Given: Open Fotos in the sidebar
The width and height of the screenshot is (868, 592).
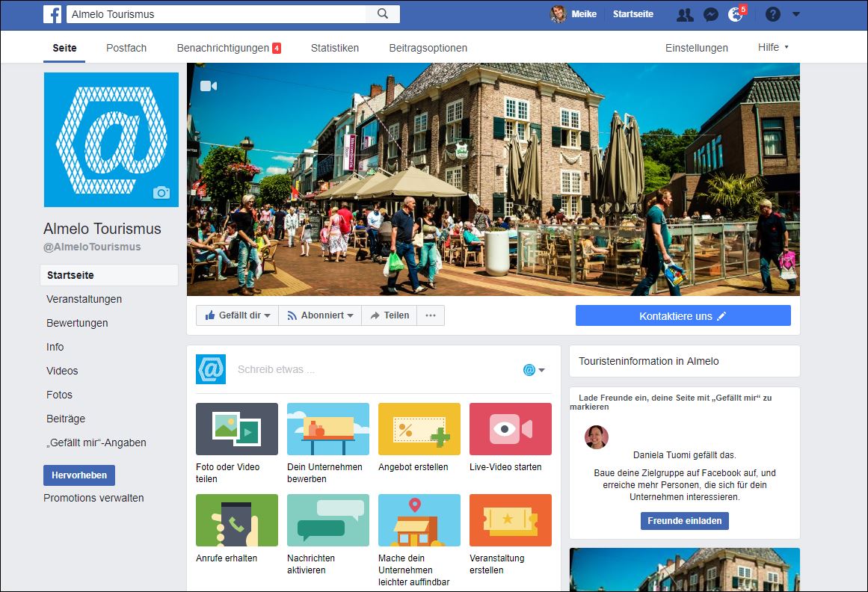Looking at the screenshot, I should [x=59, y=395].
